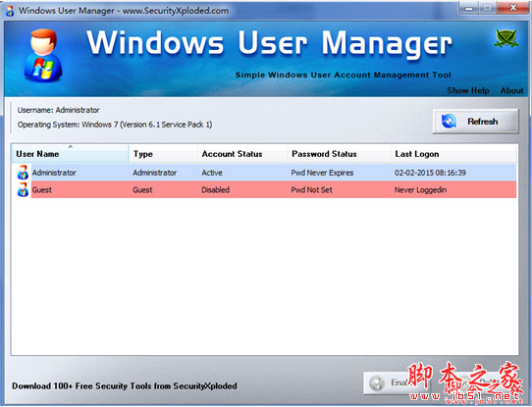Click the Guest row user icon

23,189
